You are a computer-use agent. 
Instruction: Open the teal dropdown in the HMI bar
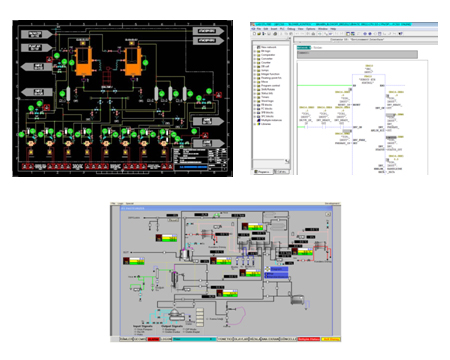click(194, 339)
